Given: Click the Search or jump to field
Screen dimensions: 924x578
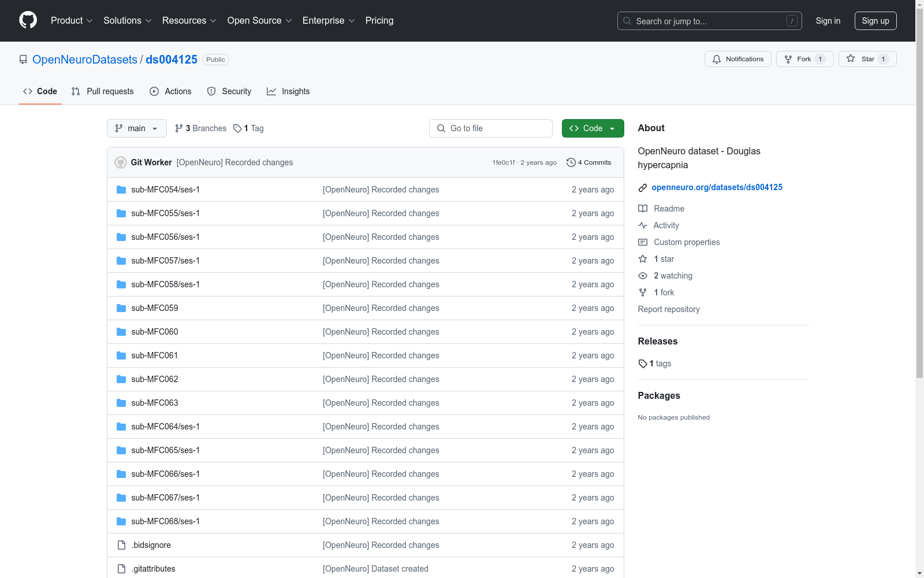Looking at the screenshot, I should click(x=710, y=21).
